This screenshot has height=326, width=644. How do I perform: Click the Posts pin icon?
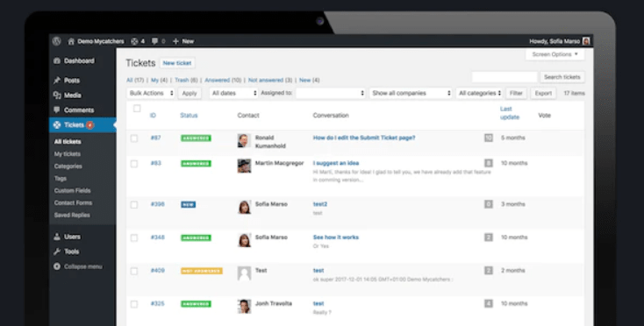point(57,81)
